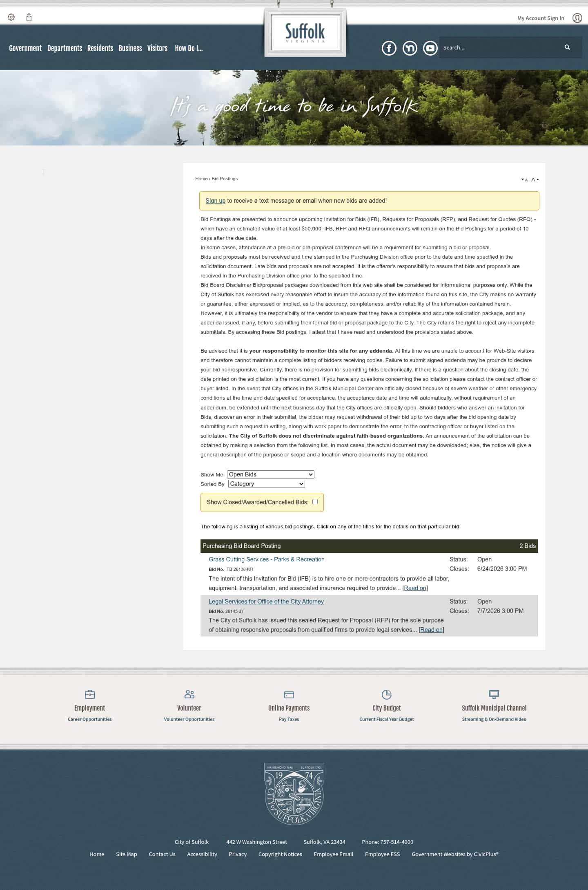Click Volunteer Opportunities link
The height and width of the screenshot is (890, 588).
(x=189, y=719)
